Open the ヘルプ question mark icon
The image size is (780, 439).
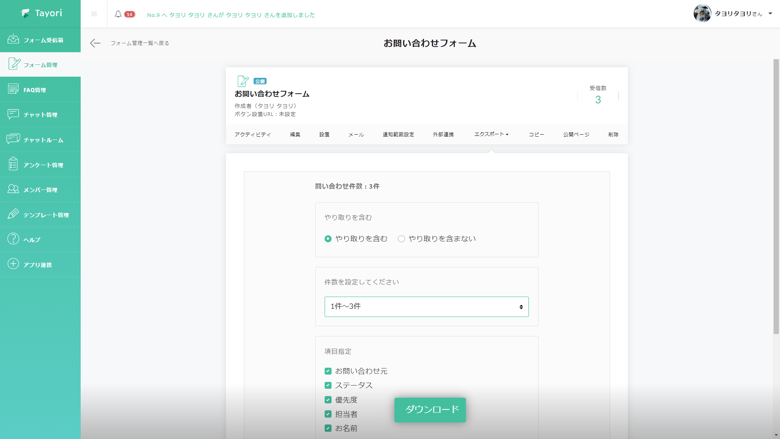13,239
